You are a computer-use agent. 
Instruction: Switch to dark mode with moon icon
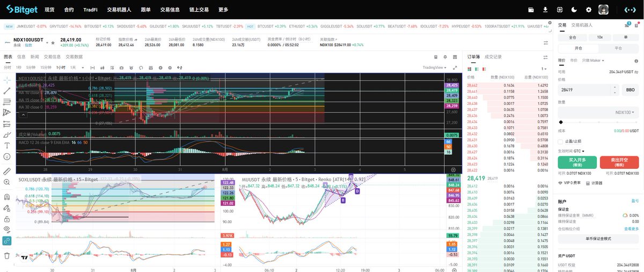[574, 10]
